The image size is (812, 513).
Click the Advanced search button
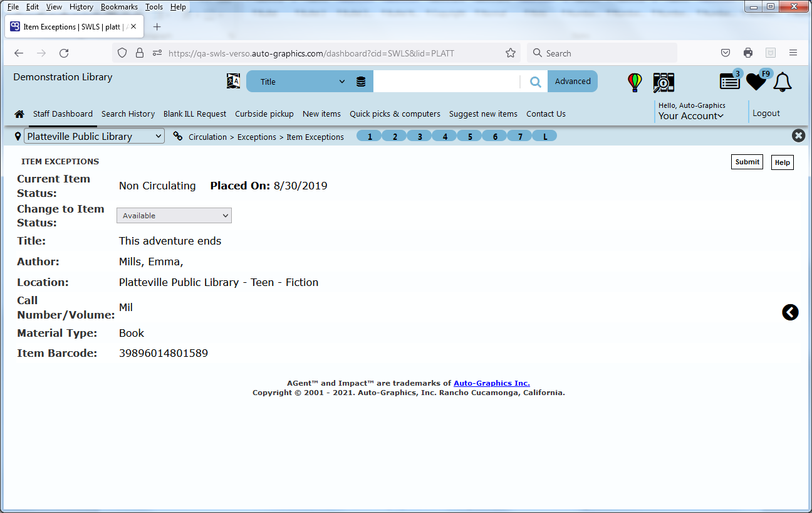click(573, 82)
